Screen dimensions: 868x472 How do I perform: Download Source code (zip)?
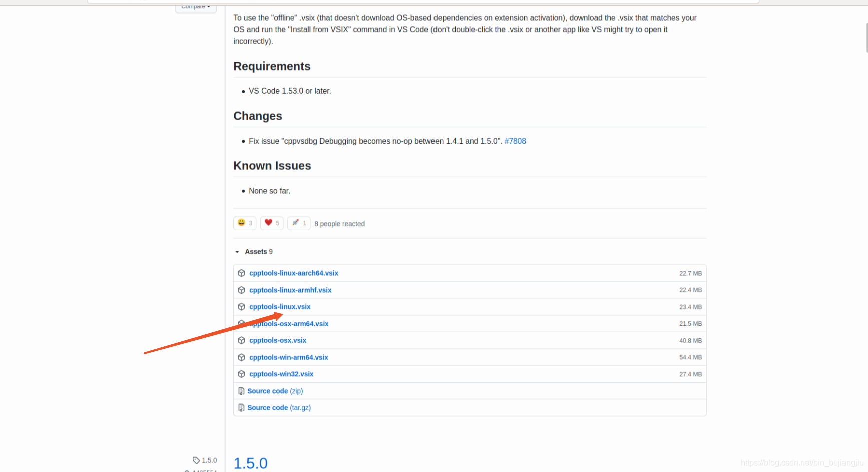pos(275,391)
